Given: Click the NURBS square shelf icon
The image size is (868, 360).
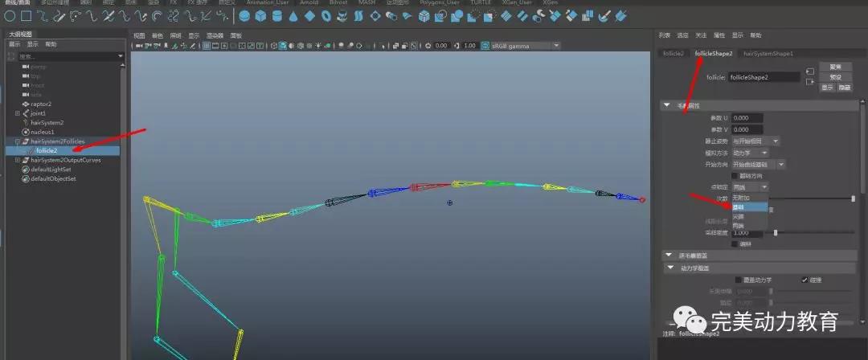Looking at the screenshot, I should tap(27, 15).
